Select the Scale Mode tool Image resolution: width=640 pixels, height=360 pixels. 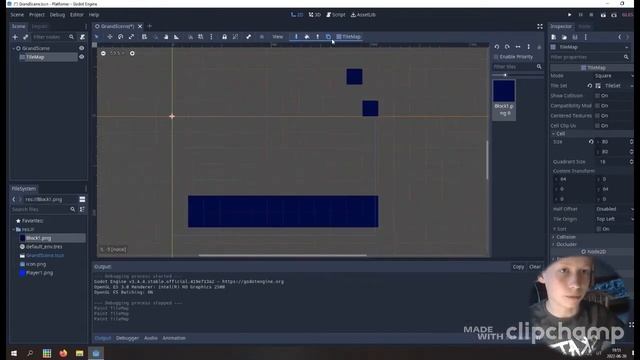(x=131, y=37)
